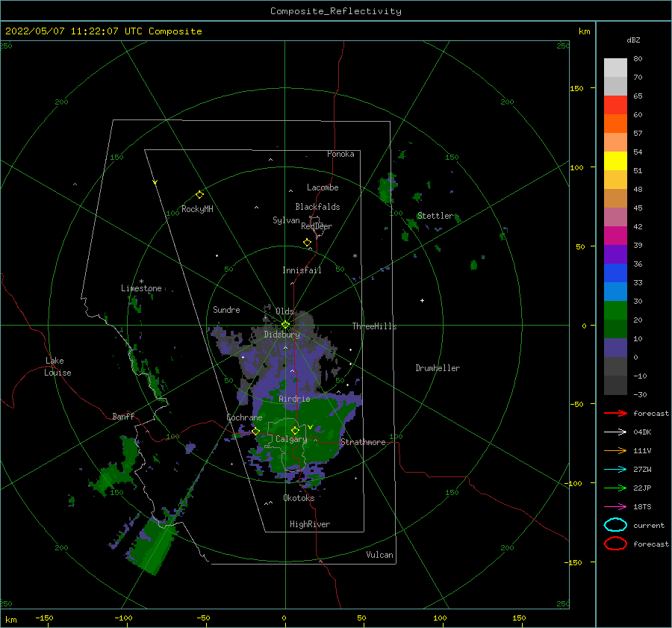Image resolution: width=672 pixels, height=628 pixels.
Task: Click the Sundre city label
Action: (226, 309)
